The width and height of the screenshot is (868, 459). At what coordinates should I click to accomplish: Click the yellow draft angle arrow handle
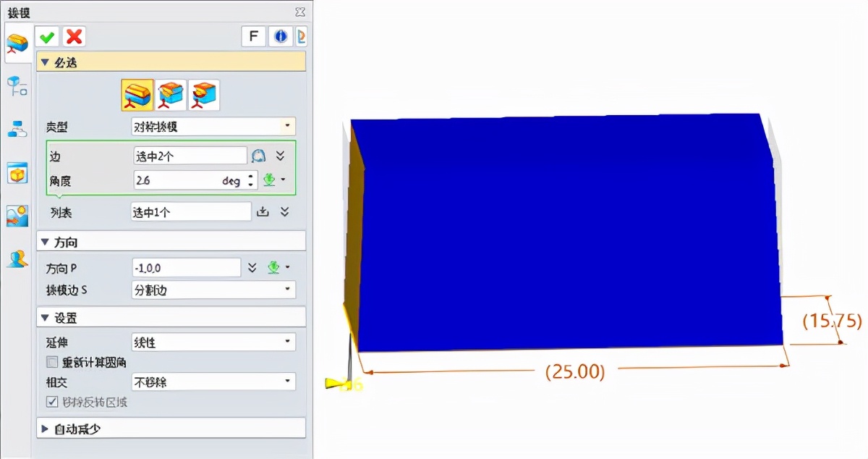pyautogui.click(x=337, y=382)
